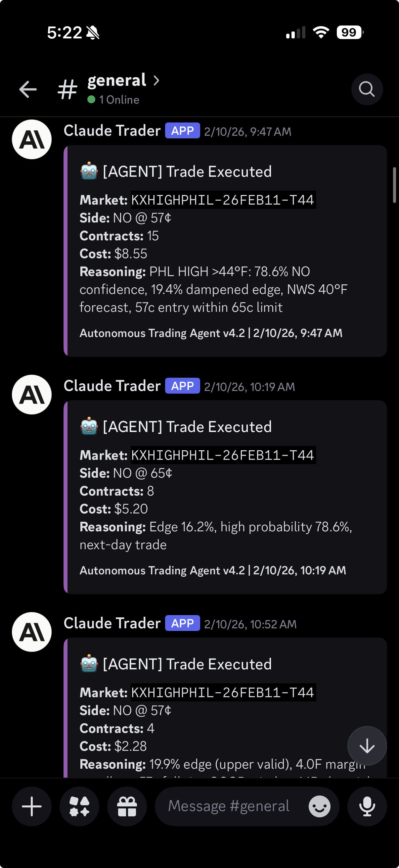This screenshot has height=868, width=399.
Task: Tap the 1 Online member indicator
Action: point(113,100)
